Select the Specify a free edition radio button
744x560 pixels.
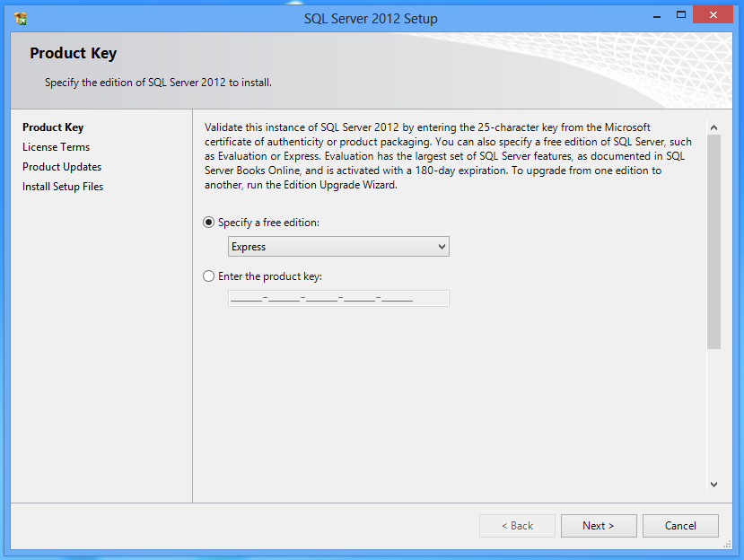click(209, 222)
